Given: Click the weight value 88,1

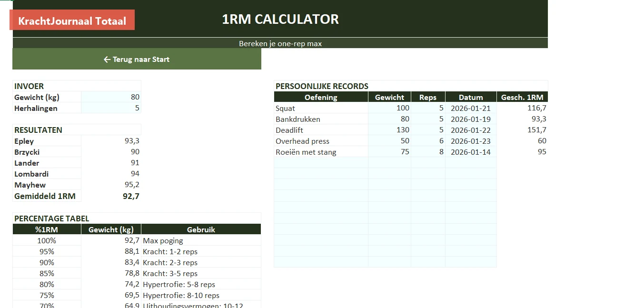Looking at the screenshot, I should [x=111, y=251].
